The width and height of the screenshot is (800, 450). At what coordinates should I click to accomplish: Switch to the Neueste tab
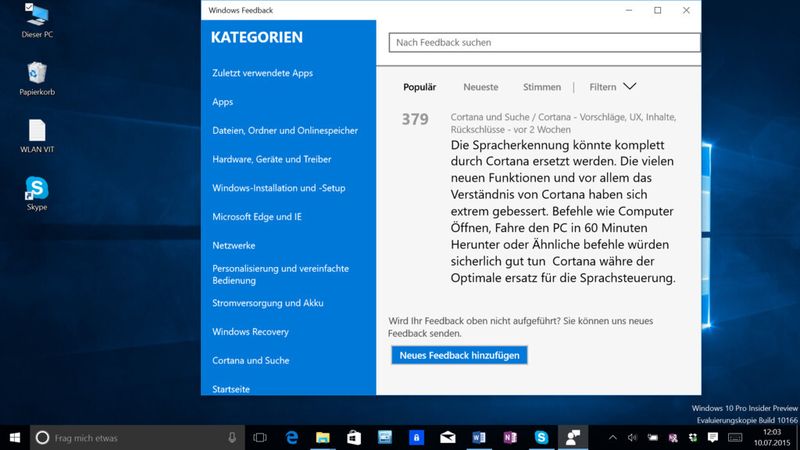point(481,87)
